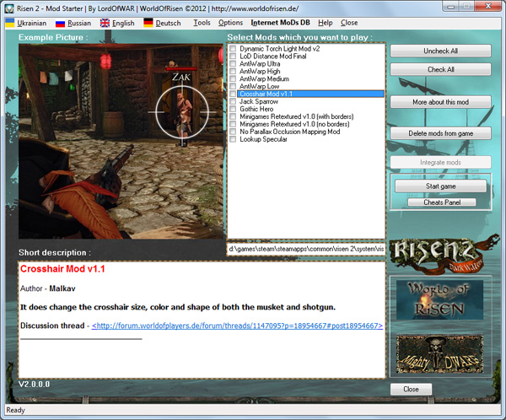
Task: Enable the AntiWarp Ultra checkbox
Action: click(233, 64)
